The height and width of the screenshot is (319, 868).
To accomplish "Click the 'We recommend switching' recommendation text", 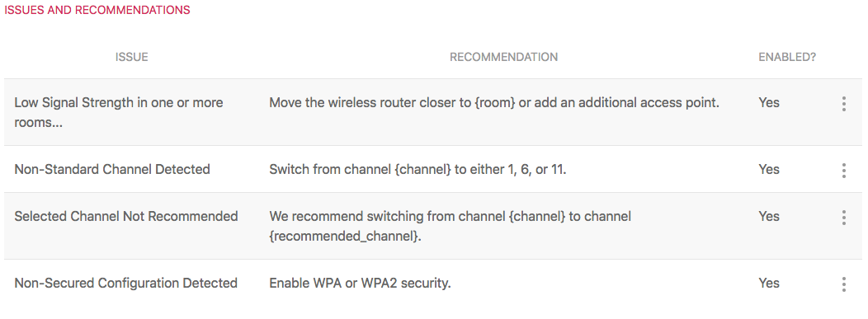I will click(x=450, y=226).
